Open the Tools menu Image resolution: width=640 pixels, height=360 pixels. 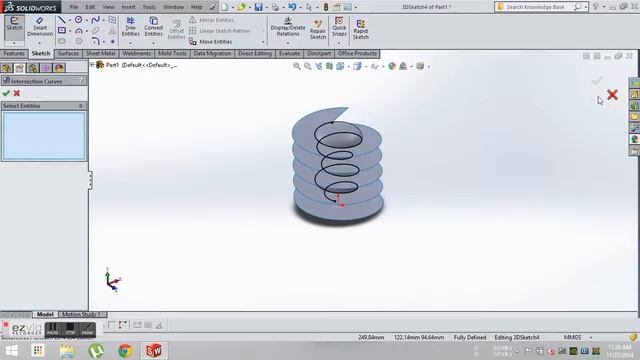click(149, 7)
